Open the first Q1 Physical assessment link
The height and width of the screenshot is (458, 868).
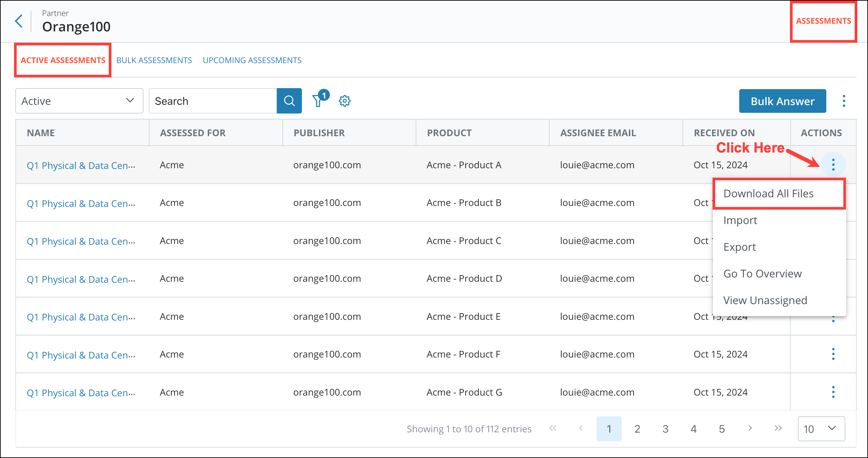(x=81, y=165)
